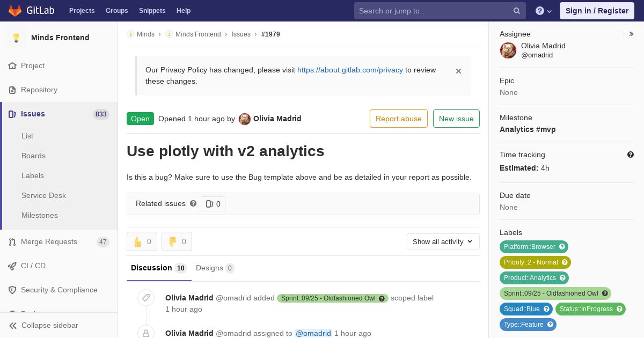Click Olivia Madrid author name link
This screenshot has width=644, height=338.
277,119
